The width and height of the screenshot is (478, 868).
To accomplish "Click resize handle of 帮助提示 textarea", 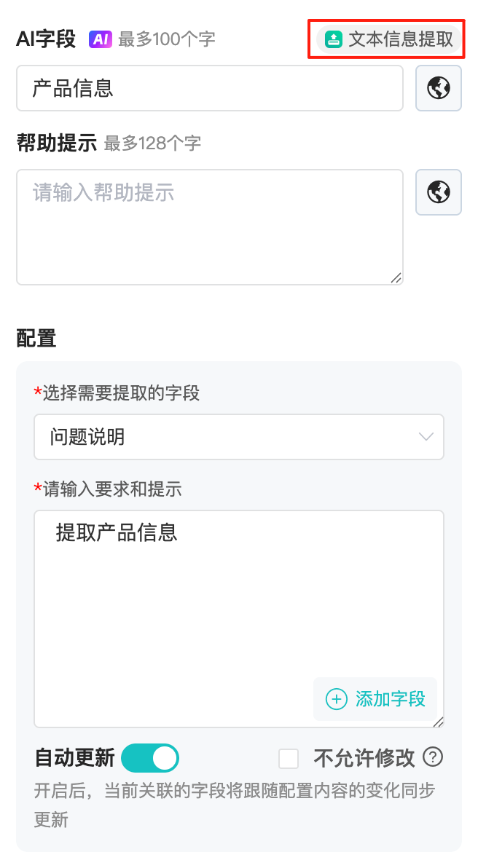I will [396, 277].
